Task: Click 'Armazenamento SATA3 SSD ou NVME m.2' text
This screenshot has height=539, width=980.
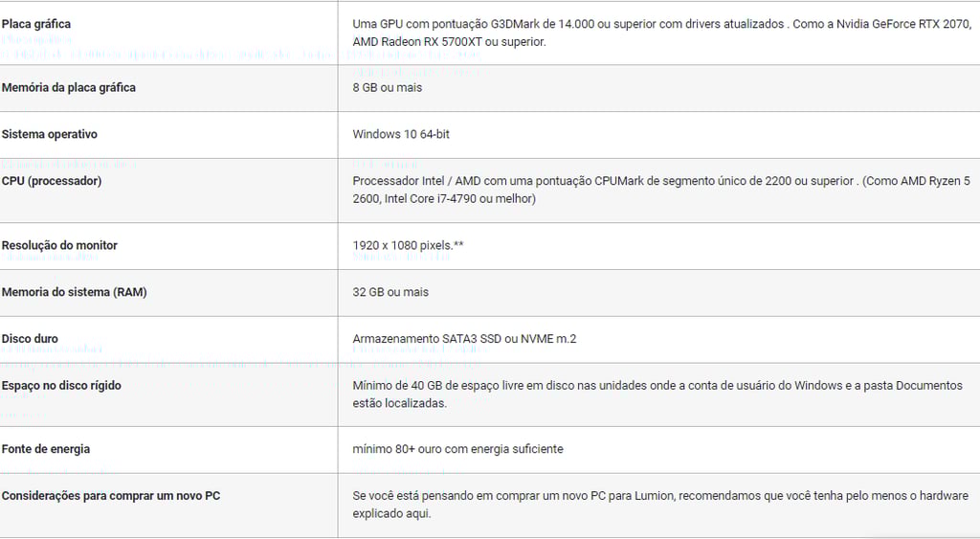Action: tap(464, 339)
